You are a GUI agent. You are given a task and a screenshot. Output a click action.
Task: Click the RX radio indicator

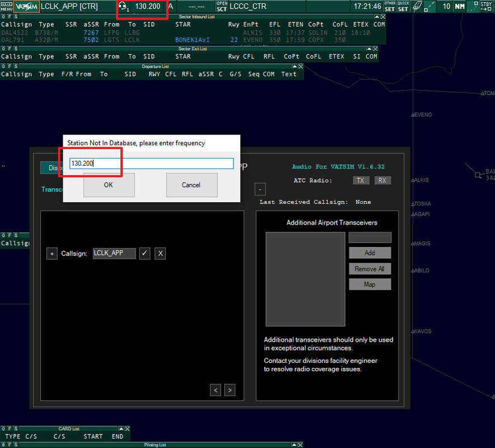[382, 180]
